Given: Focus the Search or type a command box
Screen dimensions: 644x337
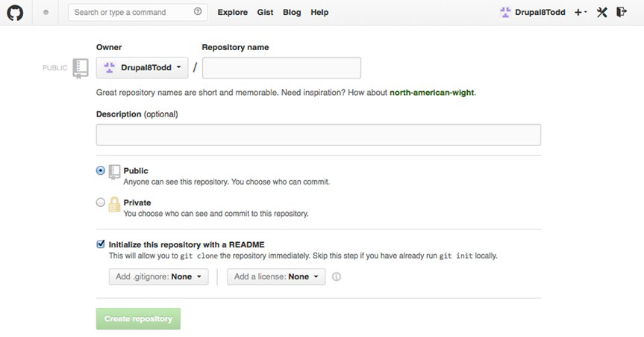Looking at the screenshot, I should (x=137, y=13).
